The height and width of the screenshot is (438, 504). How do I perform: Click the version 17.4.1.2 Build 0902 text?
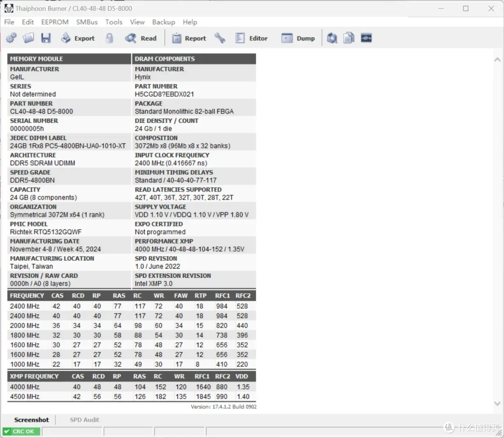(x=224, y=407)
